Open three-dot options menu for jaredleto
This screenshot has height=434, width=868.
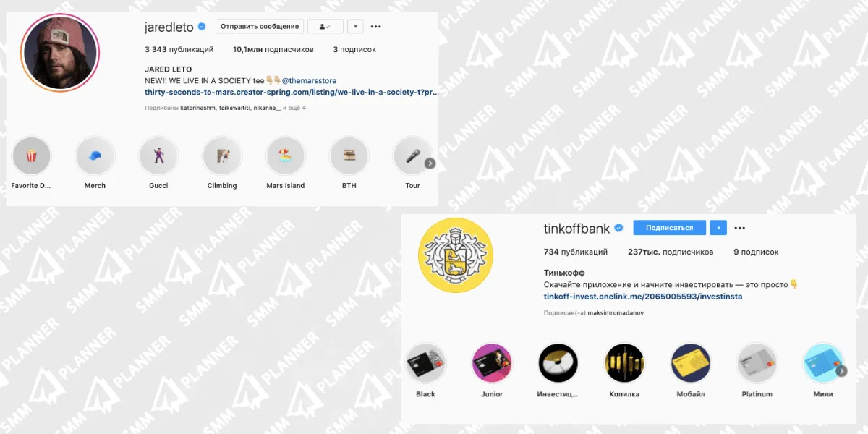(375, 27)
